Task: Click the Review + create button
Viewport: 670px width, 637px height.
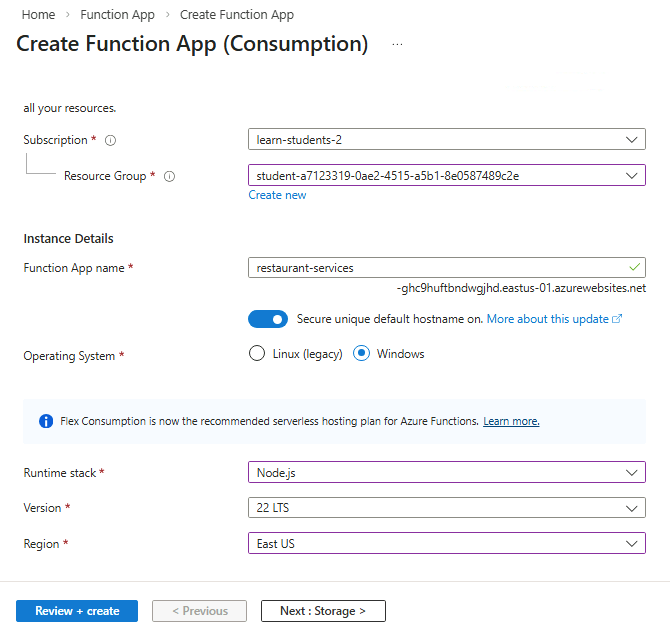Action: click(x=77, y=611)
